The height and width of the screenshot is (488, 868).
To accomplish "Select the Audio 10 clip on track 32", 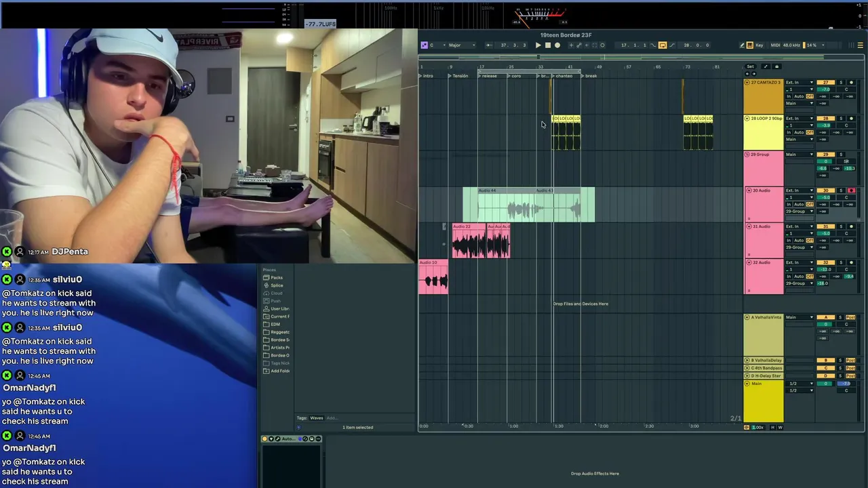I will pyautogui.click(x=433, y=277).
